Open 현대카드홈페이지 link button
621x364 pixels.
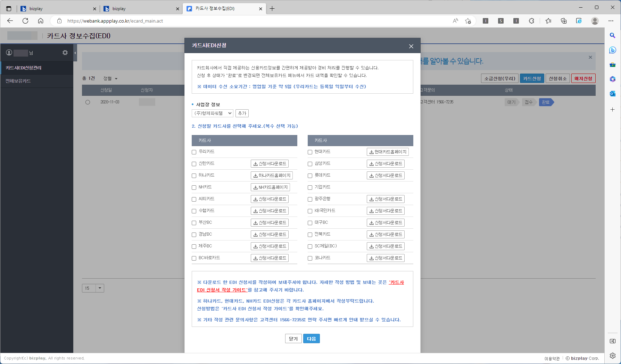pyautogui.click(x=388, y=152)
